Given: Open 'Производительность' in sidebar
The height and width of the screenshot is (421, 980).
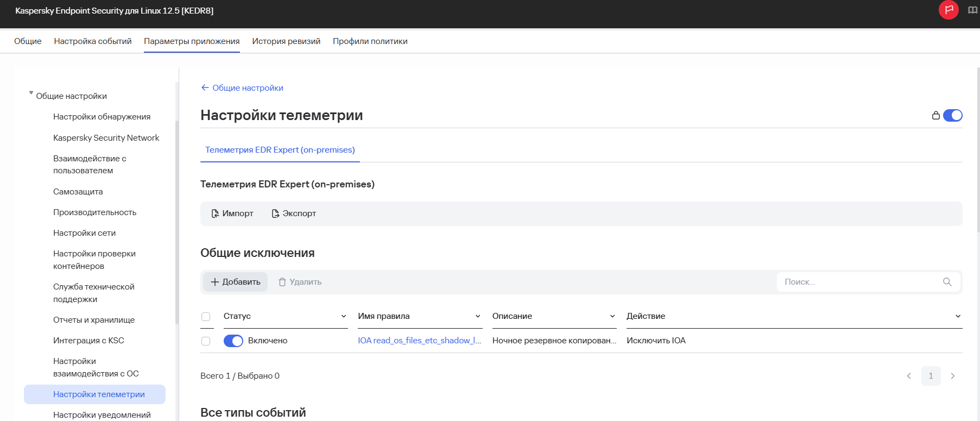Looking at the screenshot, I should click(95, 212).
